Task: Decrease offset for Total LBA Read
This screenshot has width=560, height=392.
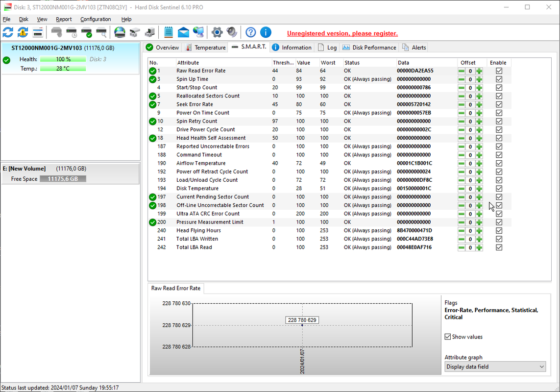Action: [462, 247]
